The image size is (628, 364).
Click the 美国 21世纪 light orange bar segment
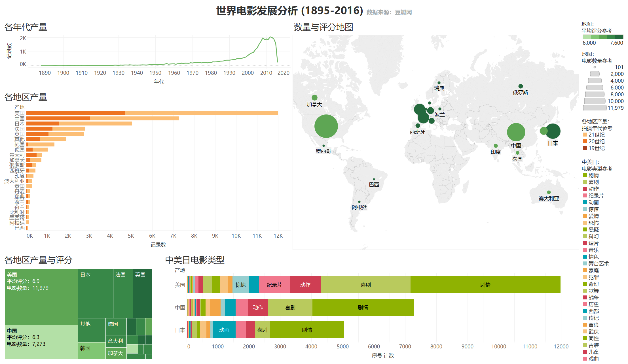(201, 113)
